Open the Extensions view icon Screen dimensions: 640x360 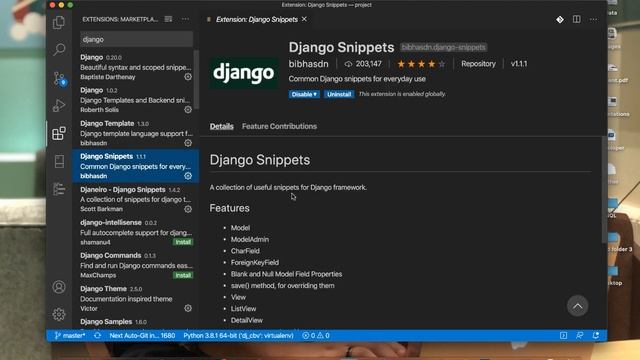(59, 133)
